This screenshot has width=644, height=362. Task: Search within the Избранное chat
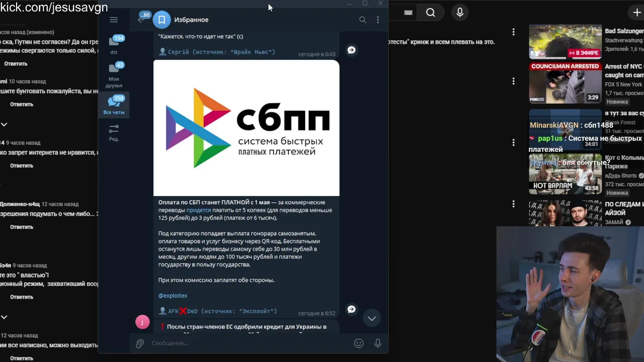[363, 20]
